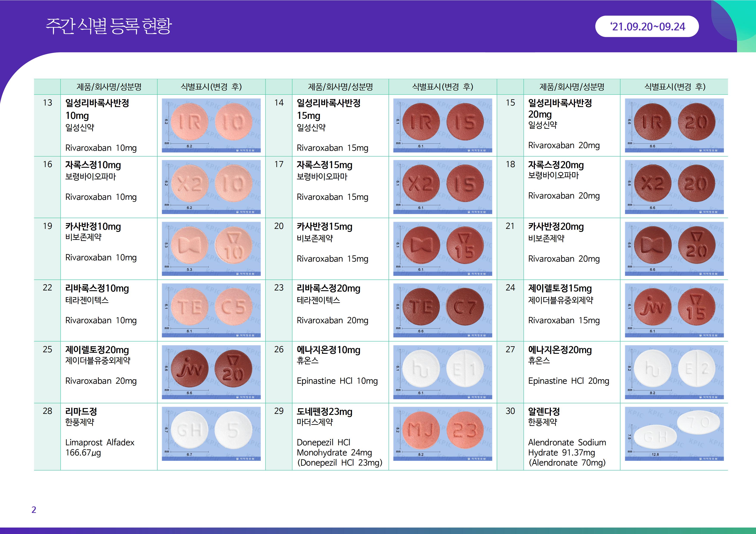756x534 pixels.
Task: Click the pill image marked IR 10
Action: click(211, 125)
